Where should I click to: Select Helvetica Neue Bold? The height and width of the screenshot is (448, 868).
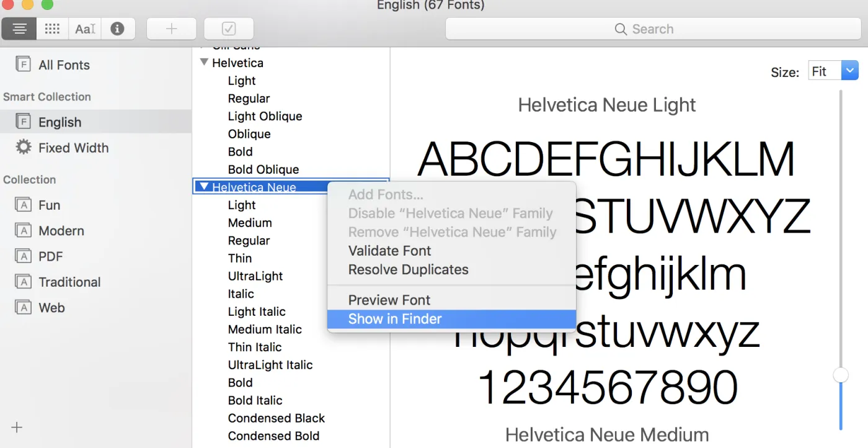tap(240, 383)
